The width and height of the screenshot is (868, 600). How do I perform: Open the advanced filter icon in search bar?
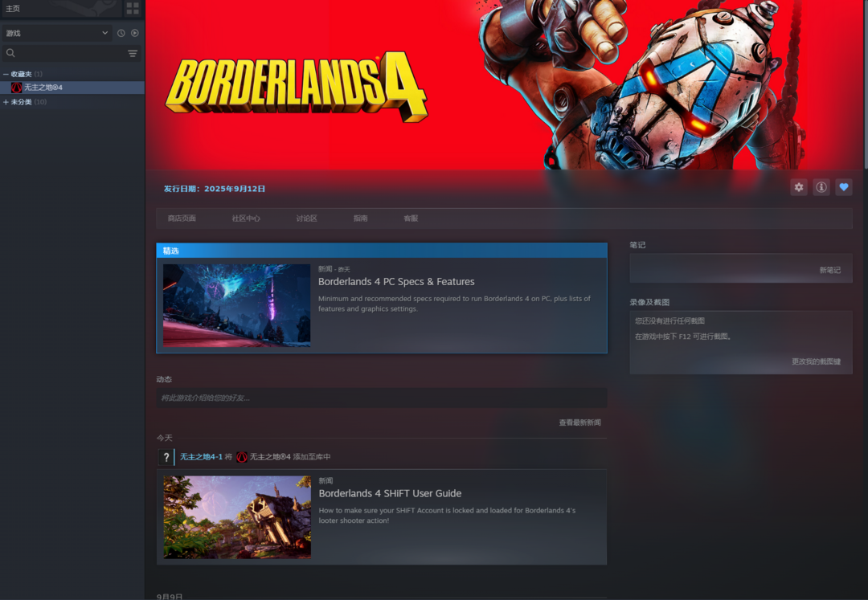point(133,53)
